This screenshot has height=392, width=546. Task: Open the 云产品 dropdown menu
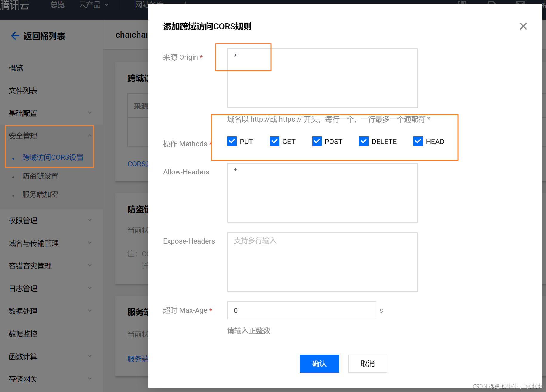click(93, 5)
